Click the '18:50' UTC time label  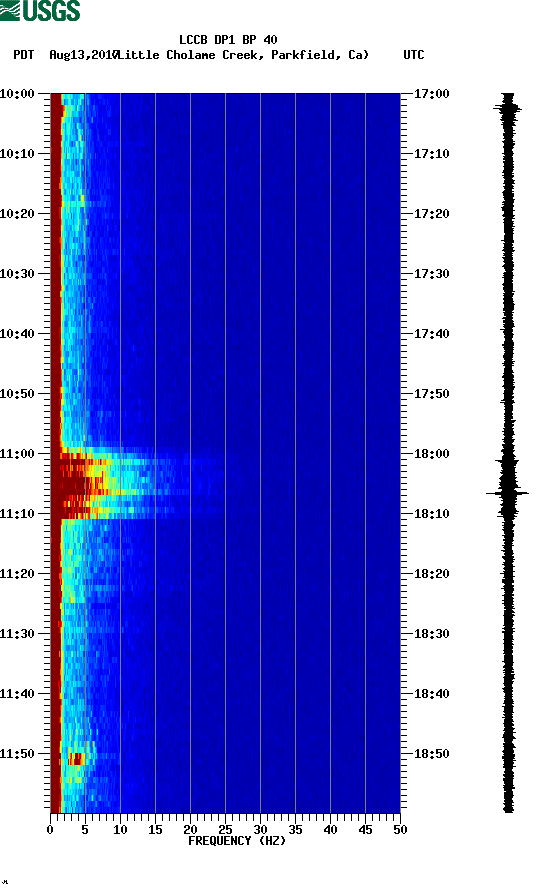click(x=432, y=753)
